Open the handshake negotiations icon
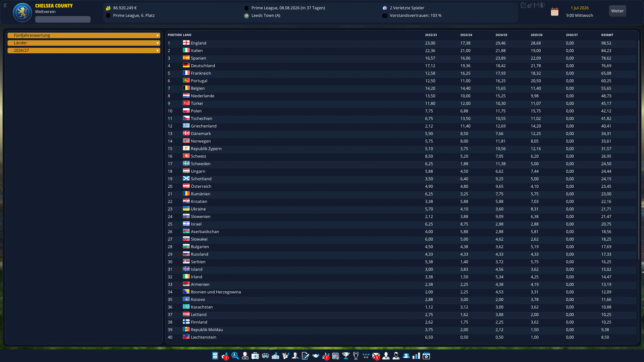The image size is (644, 362). tap(316, 356)
